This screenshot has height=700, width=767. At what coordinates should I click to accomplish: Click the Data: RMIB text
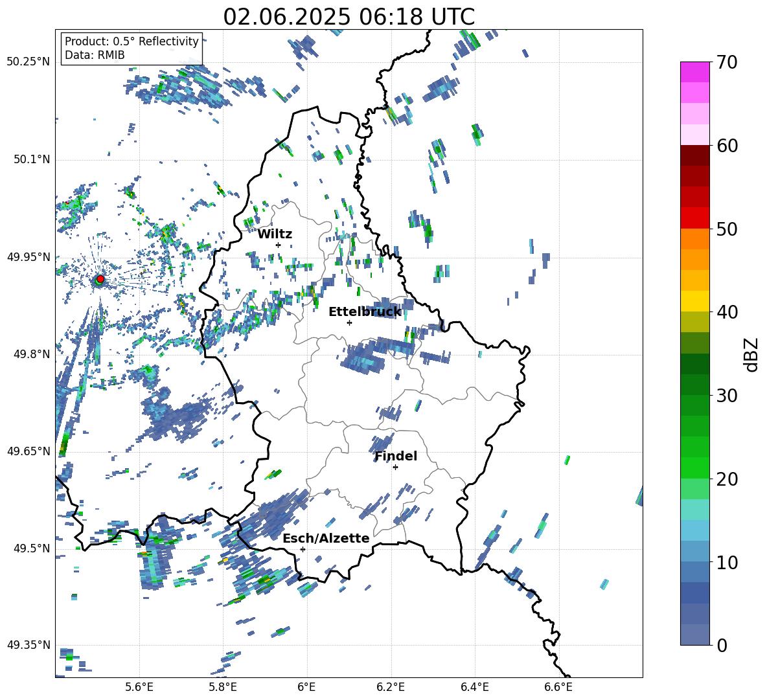click(95, 55)
